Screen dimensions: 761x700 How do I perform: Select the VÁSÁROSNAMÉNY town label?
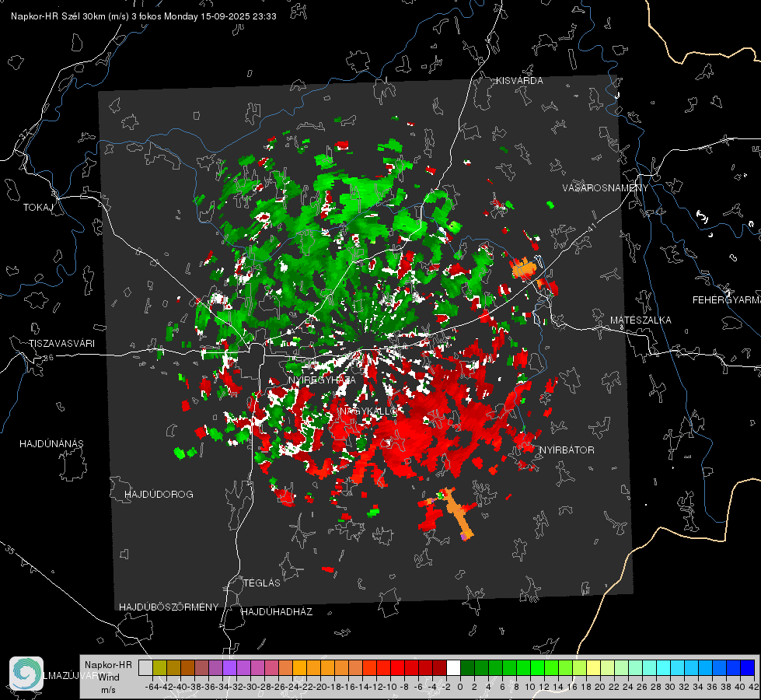606,187
